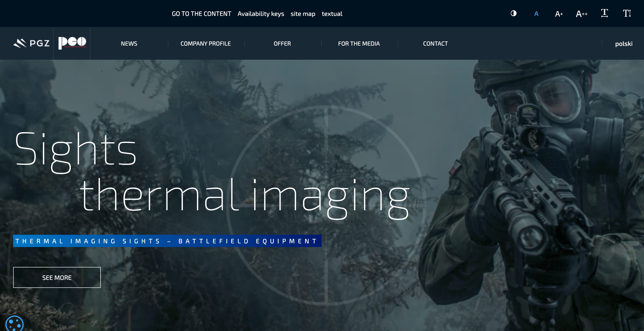Click the Thermal Imaging Sights banner label

pyautogui.click(x=167, y=241)
